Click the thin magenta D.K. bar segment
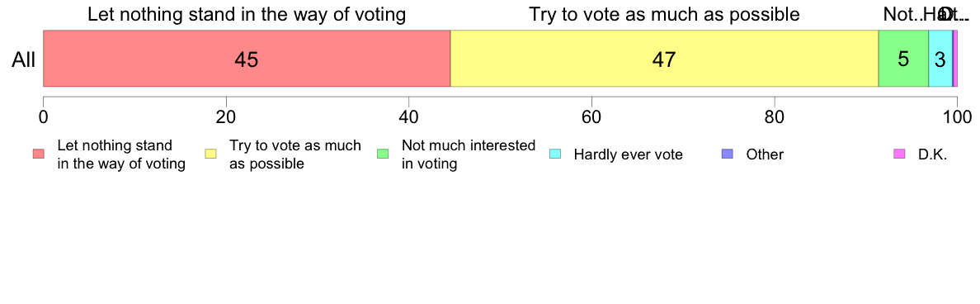The width and height of the screenshot is (980, 304). click(955, 58)
